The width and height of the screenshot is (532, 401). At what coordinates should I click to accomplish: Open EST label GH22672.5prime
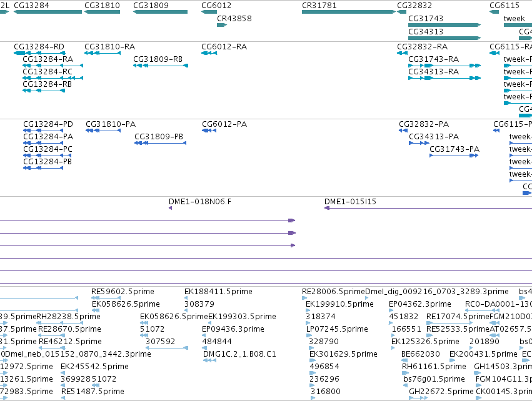(441, 392)
